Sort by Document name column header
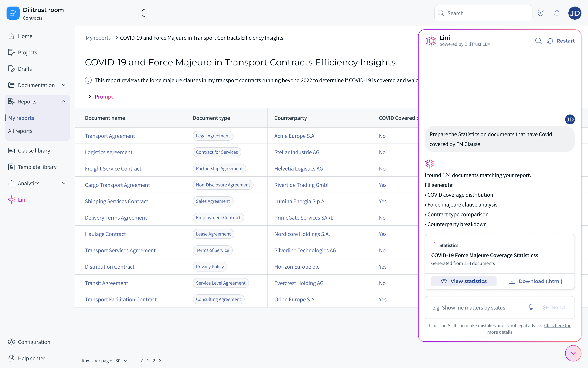Image resolution: width=588 pixels, height=368 pixels. 105,118
